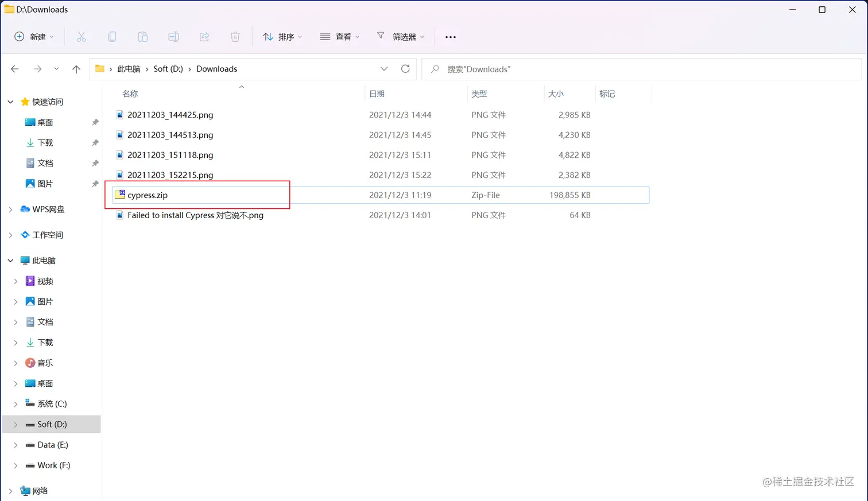Click the Work (F:) drive icon
868x501 pixels.
30,465
